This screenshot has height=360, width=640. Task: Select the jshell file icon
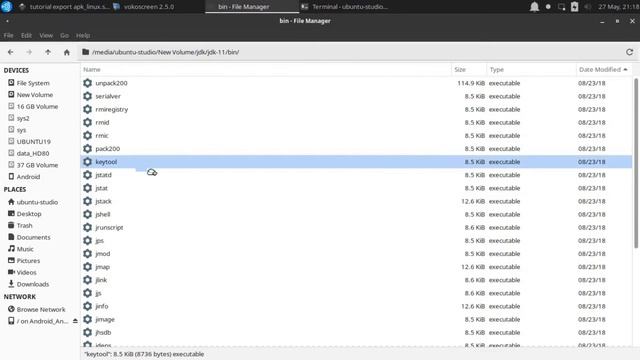coord(87,214)
